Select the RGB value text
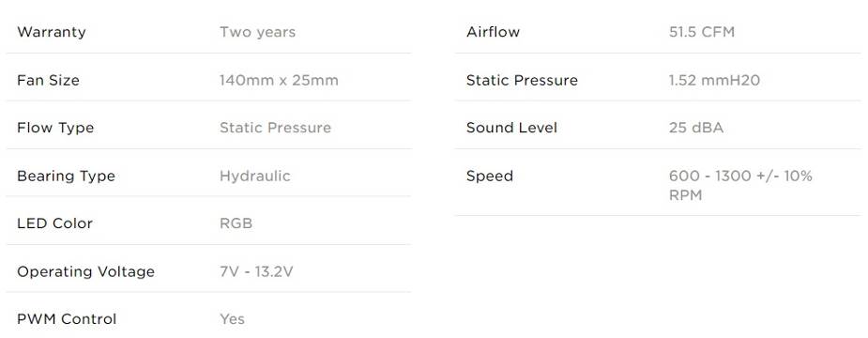 [236, 223]
